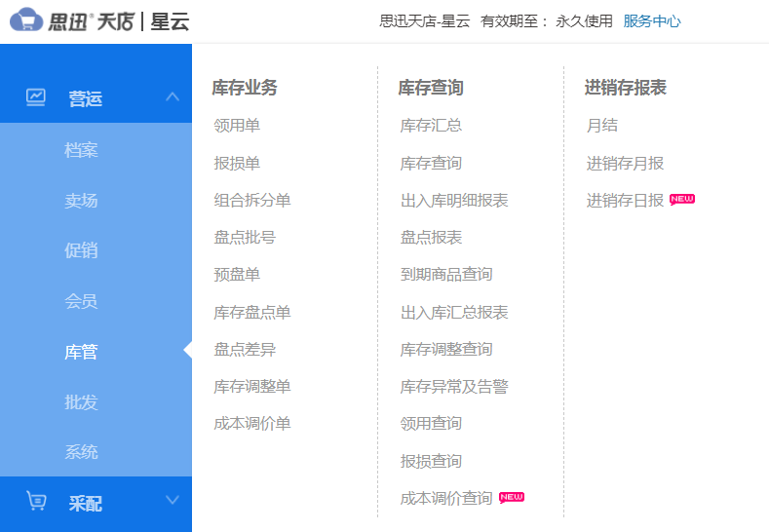769x532 pixels.
Task: Click the 库存业务 column heading
Action: (245, 88)
